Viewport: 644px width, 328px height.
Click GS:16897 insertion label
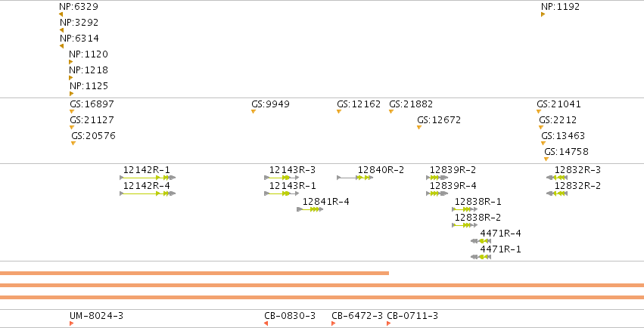92,104
